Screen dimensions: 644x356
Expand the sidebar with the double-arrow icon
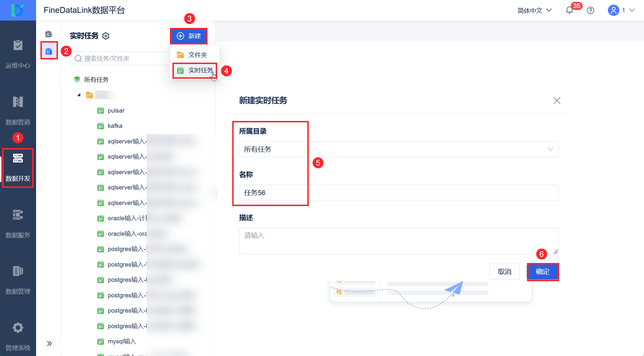coord(49,343)
